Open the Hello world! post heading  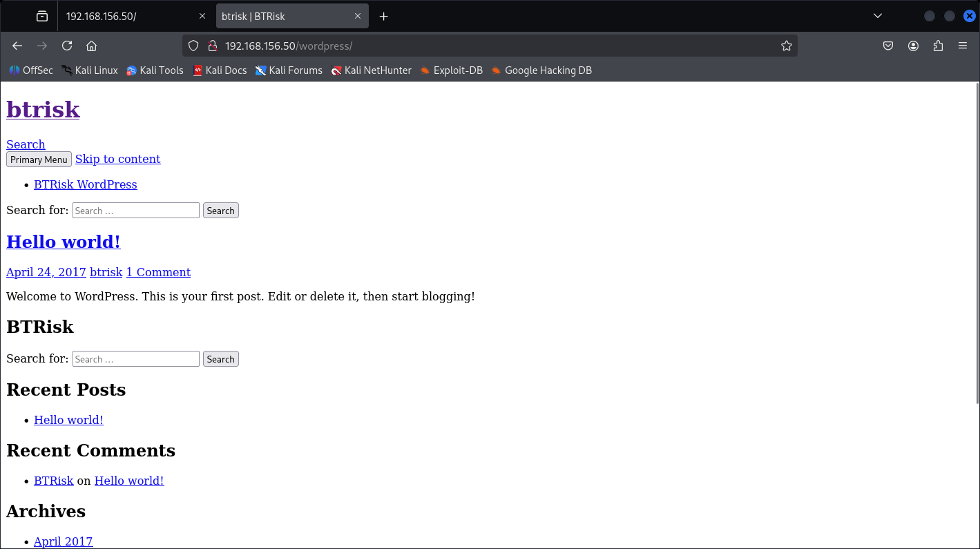pos(64,242)
